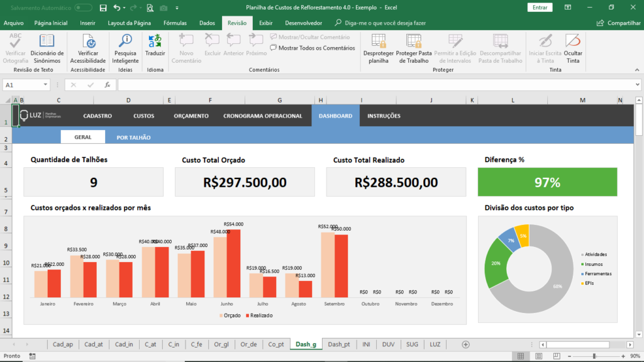Expand the Quick Access Toolbar customization arrow
This screenshot has height=362, width=644.
pyautogui.click(x=177, y=8)
